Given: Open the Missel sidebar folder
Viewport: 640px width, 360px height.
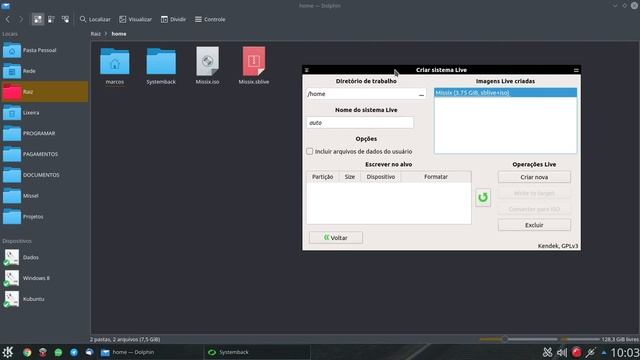Looking at the screenshot, I should tap(44, 196).
